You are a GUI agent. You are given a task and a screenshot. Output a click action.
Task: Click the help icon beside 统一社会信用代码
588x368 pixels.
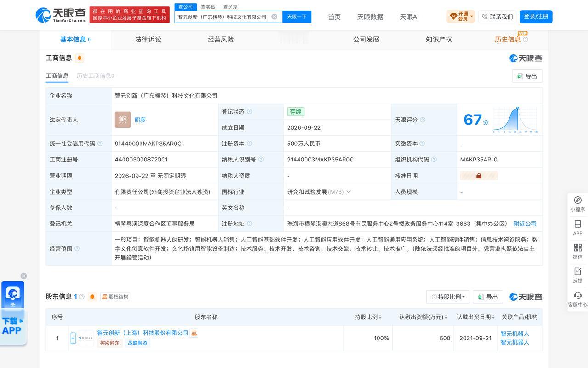coord(100,144)
